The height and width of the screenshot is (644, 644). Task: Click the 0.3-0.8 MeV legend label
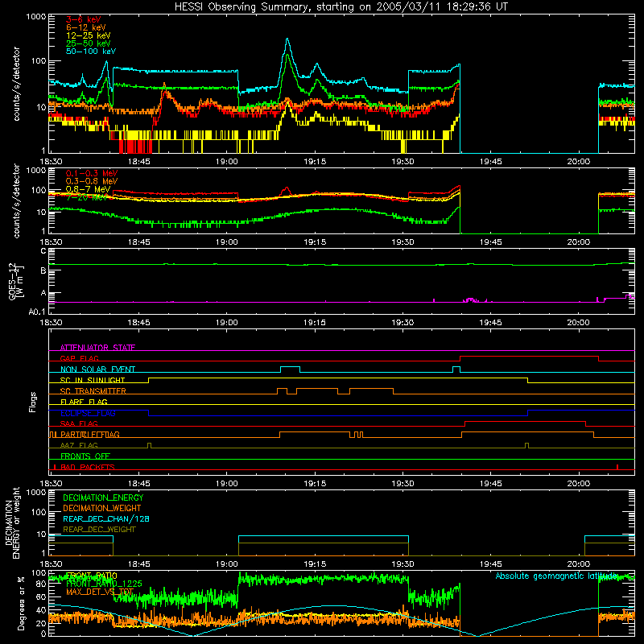92,181
